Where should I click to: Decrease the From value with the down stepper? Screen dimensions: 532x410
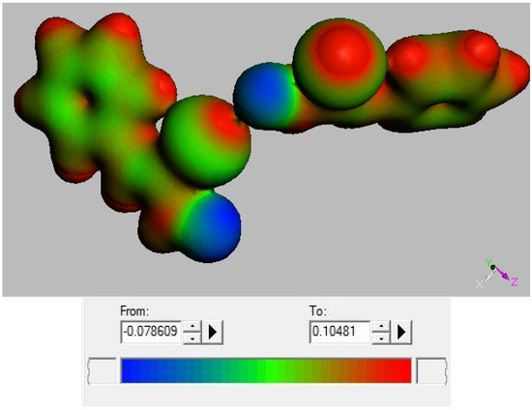192,338
